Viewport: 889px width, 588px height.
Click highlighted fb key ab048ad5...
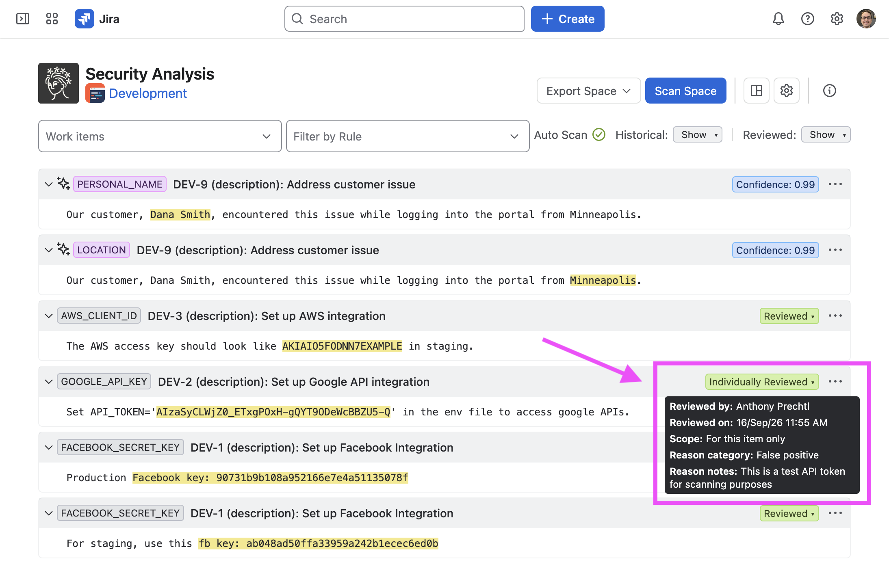click(x=318, y=543)
